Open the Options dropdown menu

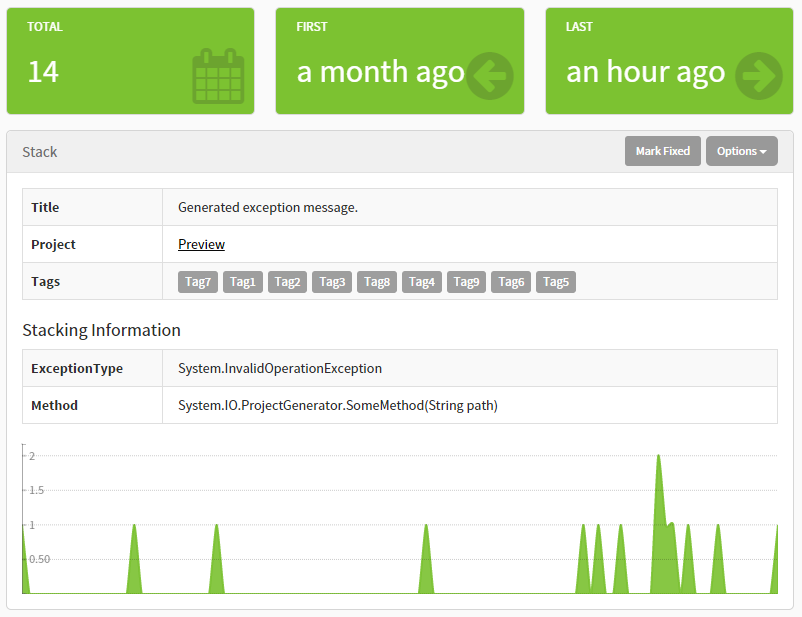741,151
